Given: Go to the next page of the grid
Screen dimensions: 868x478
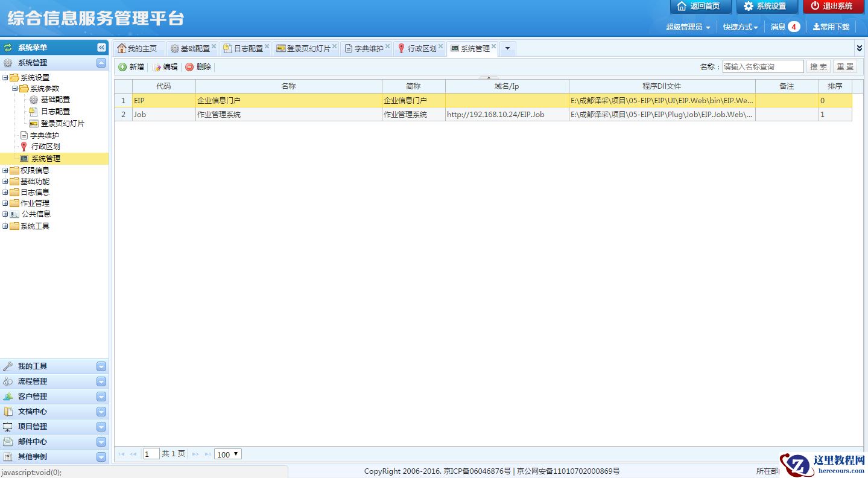Looking at the screenshot, I should coord(195,454).
